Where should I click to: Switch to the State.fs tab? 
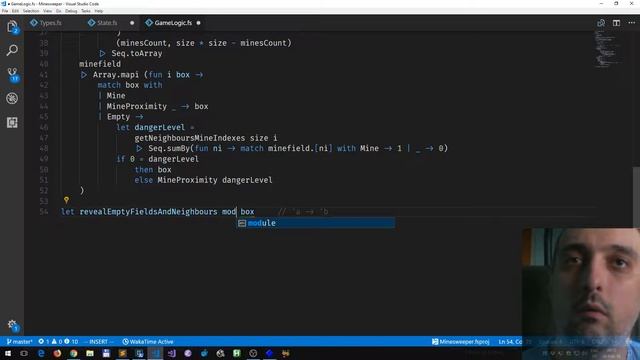[107, 23]
